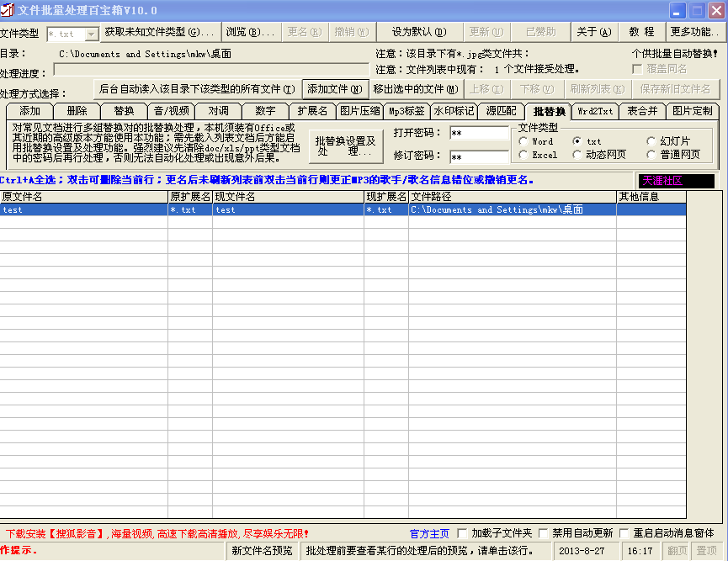The height and width of the screenshot is (561, 728).
Task: Close the application window
Action: pos(716,11)
